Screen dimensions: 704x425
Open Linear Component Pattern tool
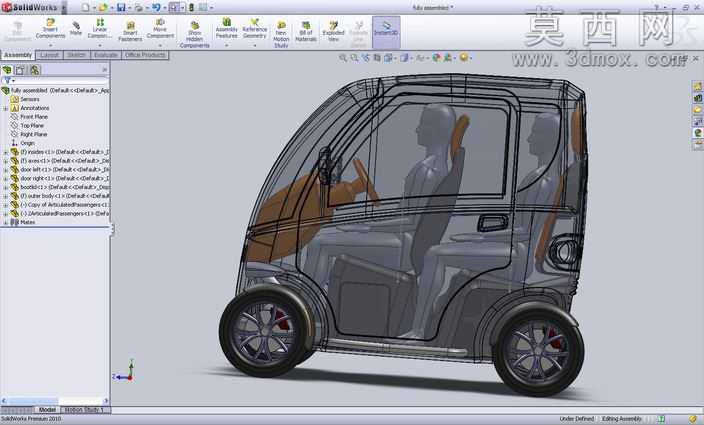click(100, 29)
